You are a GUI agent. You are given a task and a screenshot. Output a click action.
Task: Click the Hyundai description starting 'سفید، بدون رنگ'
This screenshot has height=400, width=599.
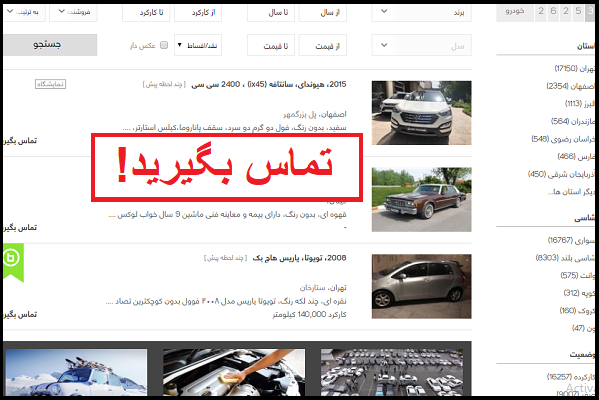click(235, 128)
